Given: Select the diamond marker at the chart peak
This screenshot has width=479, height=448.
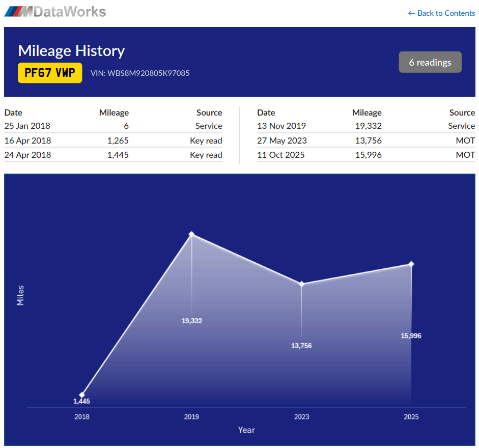Looking at the screenshot, I should [x=191, y=234].
